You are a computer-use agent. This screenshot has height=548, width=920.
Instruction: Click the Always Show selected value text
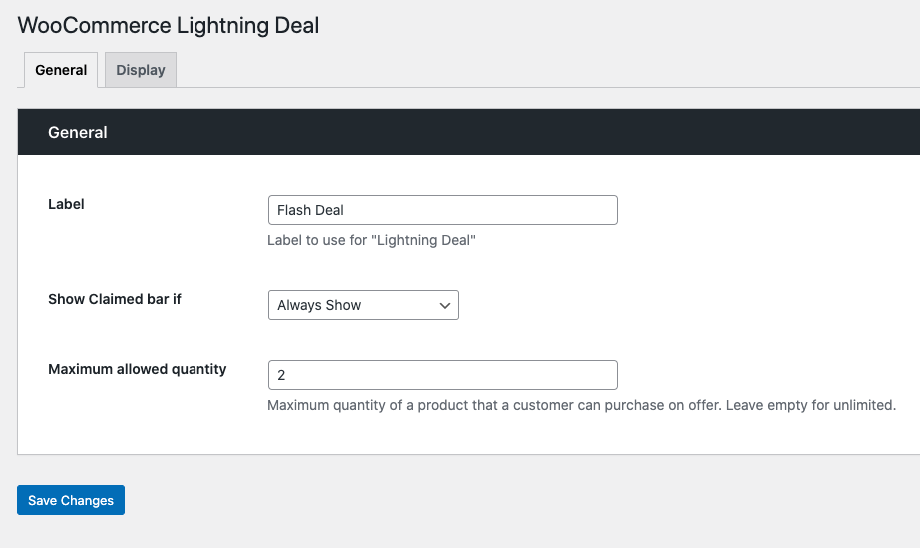tap(319, 305)
